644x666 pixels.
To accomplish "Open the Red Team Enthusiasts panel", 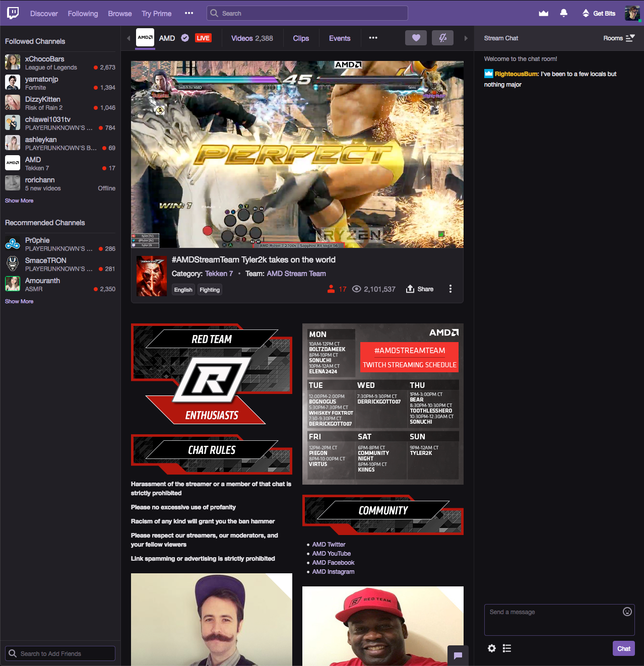I will coord(212,374).
